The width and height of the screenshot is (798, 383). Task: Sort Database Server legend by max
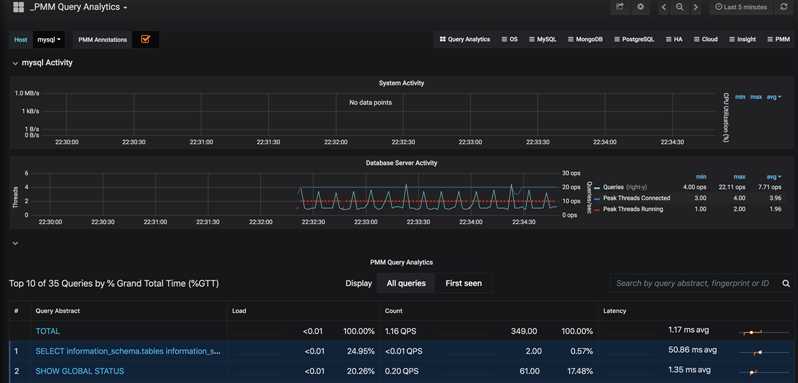739,177
